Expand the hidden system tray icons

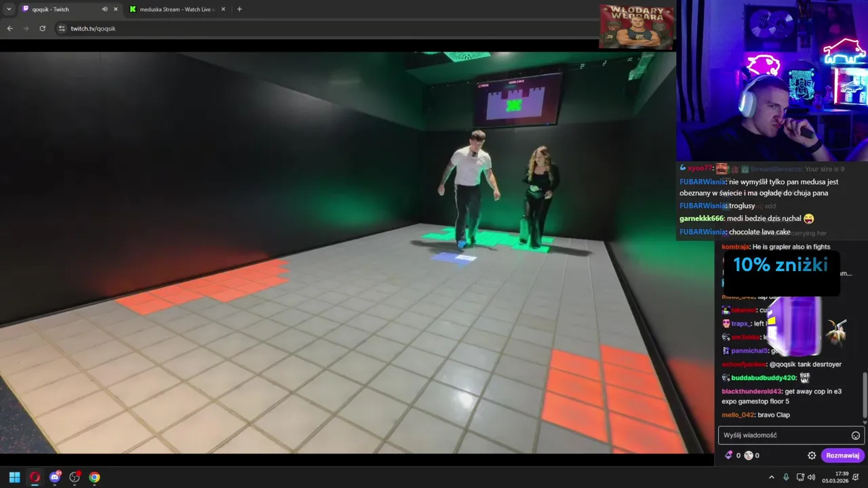tap(771, 477)
